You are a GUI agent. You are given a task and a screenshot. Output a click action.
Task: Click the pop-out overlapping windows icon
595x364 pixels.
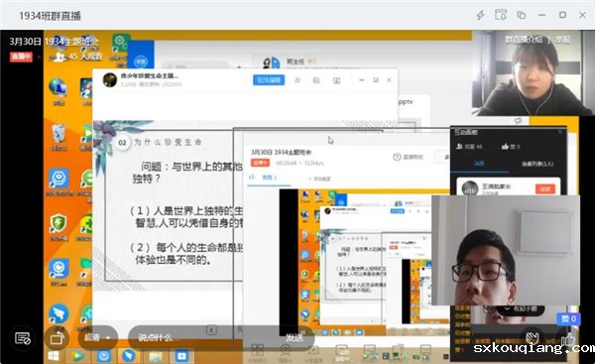pyautogui.click(x=521, y=15)
